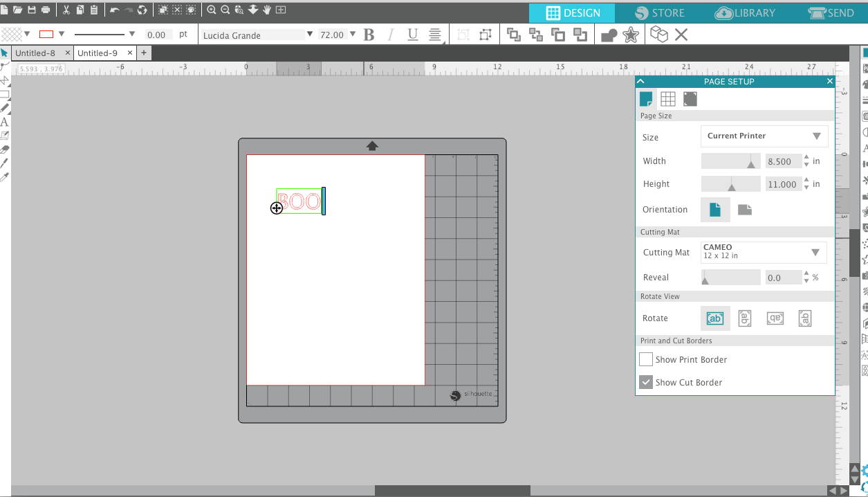Viewport: 868px width, 497px height.
Task: Open the font size dropdown arrow
Action: (353, 34)
